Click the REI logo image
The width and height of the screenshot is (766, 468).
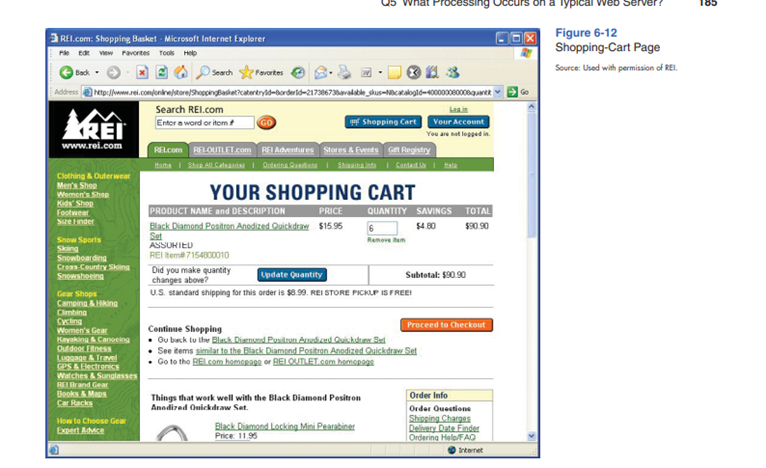(x=94, y=129)
